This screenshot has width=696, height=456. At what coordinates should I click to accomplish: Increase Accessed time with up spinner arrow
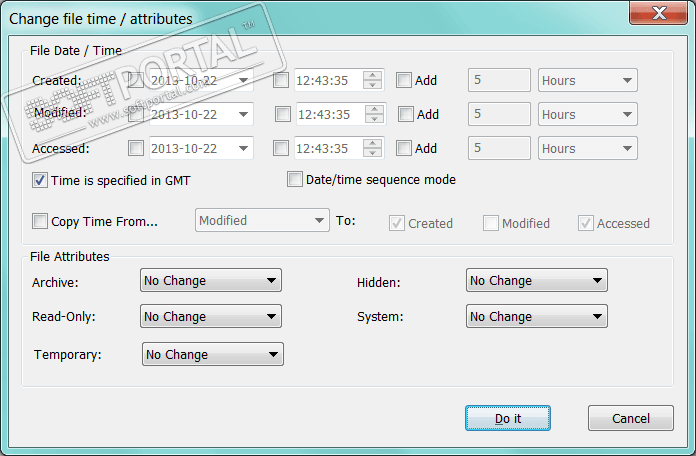[372, 143]
